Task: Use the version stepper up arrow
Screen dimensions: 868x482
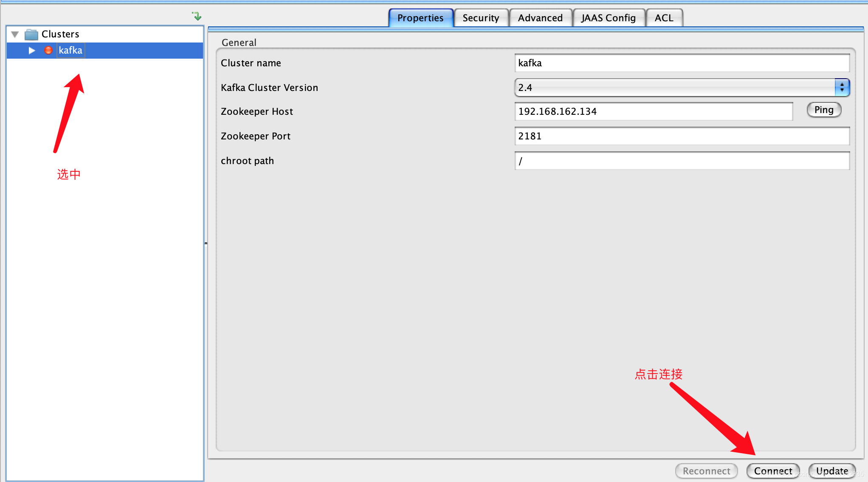Action: pyautogui.click(x=843, y=85)
